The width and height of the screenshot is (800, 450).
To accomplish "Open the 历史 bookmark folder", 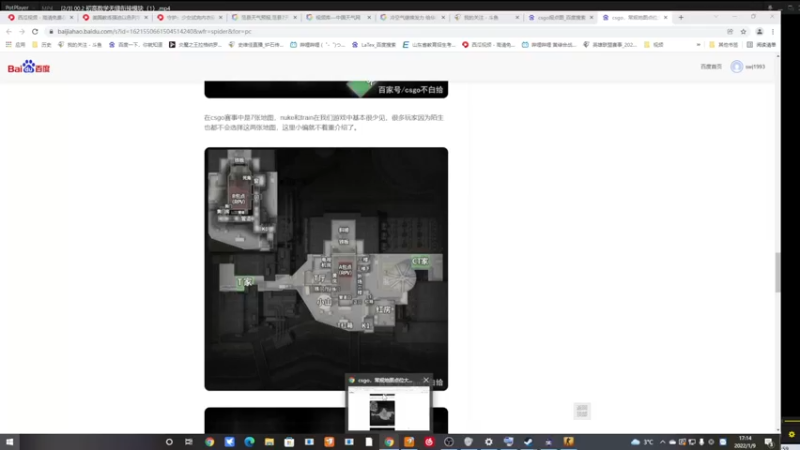I will click(42, 45).
